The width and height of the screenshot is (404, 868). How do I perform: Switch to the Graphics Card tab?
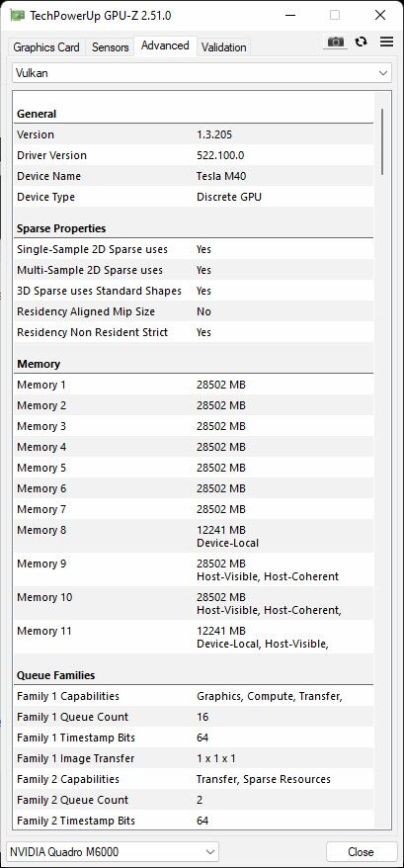coord(46,47)
